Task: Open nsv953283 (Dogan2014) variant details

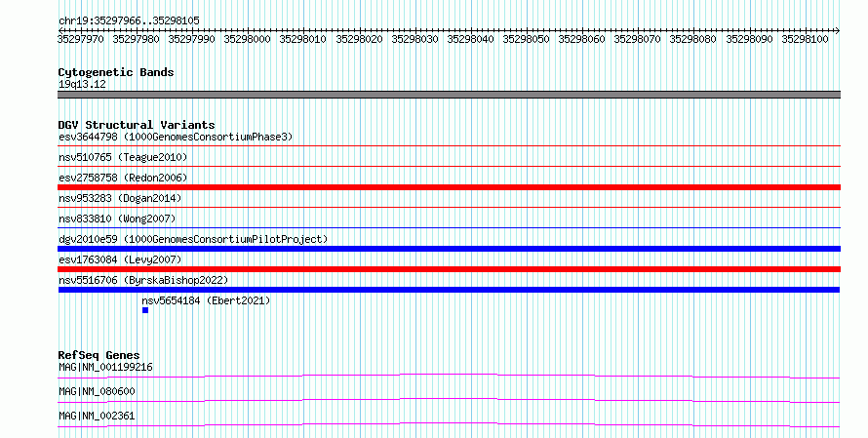Action: (120, 198)
